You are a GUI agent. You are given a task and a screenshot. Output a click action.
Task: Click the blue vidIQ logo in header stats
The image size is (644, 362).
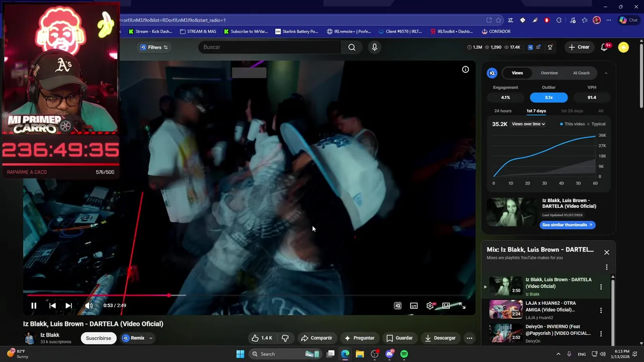tap(530, 47)
